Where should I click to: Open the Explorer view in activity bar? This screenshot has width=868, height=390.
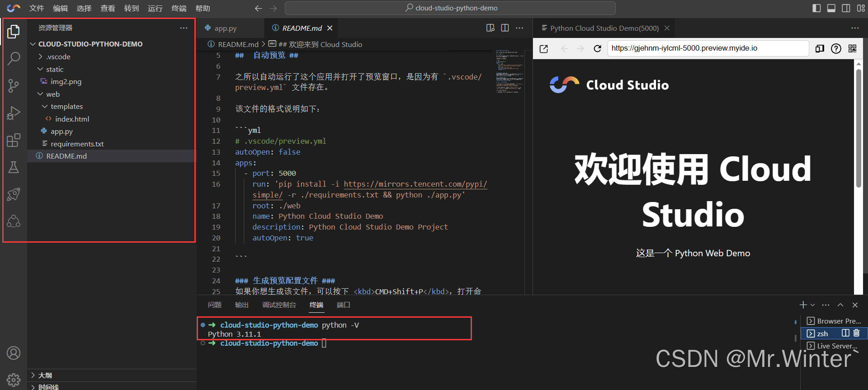click(x=14, y=32)
